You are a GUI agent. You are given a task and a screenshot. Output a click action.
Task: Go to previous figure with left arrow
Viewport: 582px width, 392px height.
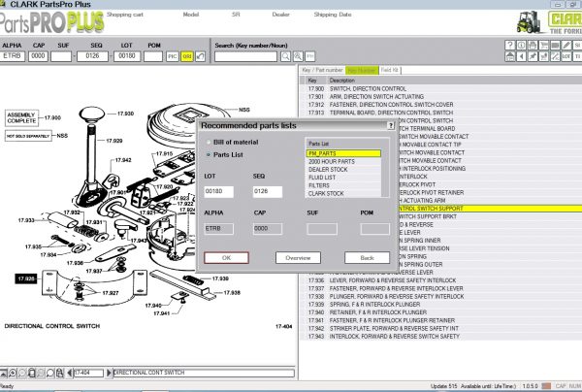[70, 373]
